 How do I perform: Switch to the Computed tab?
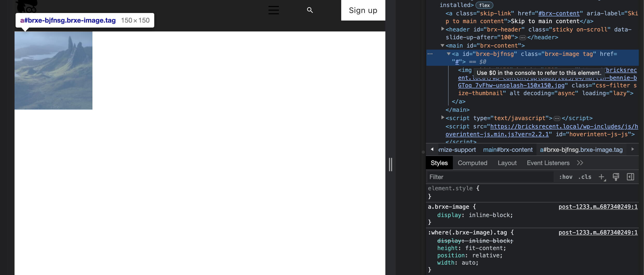pyautogui.click(x=472, y=163)
